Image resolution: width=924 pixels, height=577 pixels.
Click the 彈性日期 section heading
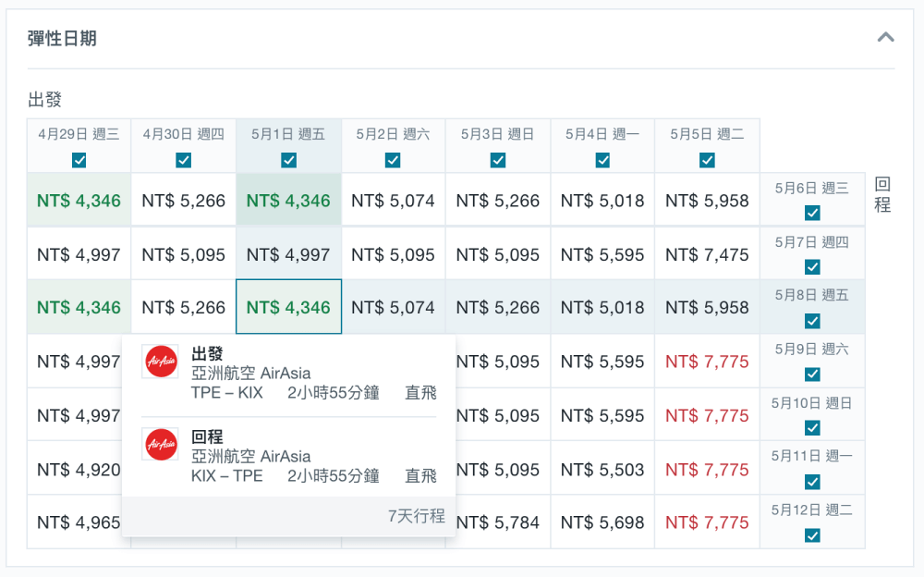[x=62, y=38]
